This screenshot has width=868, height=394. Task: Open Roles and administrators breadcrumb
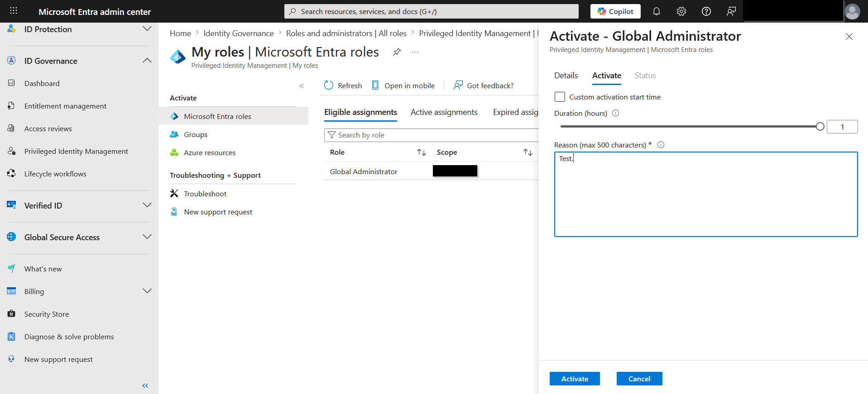pos(346,33)
